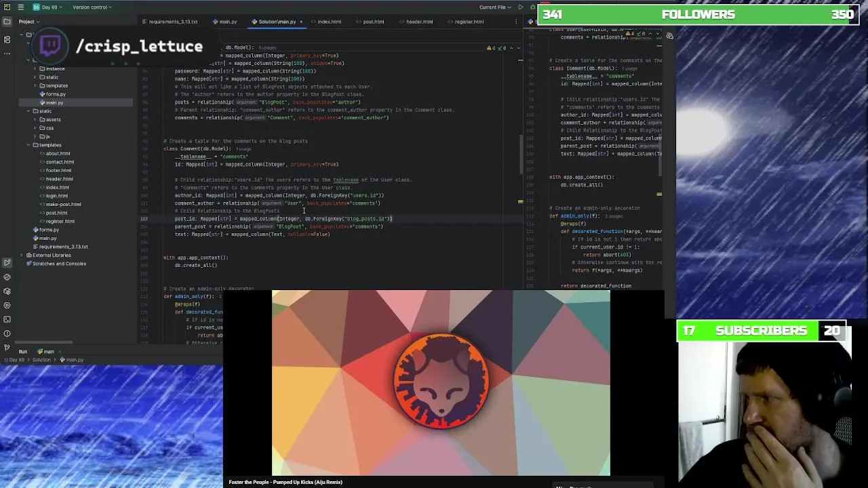Open the Problems tool window
The height and width of the screenshot is (488, 868).
(x=7, y=333)
